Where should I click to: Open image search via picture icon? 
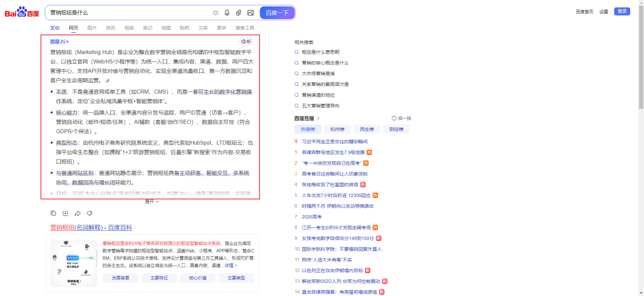pyautogui.click(x=250, y=13)
